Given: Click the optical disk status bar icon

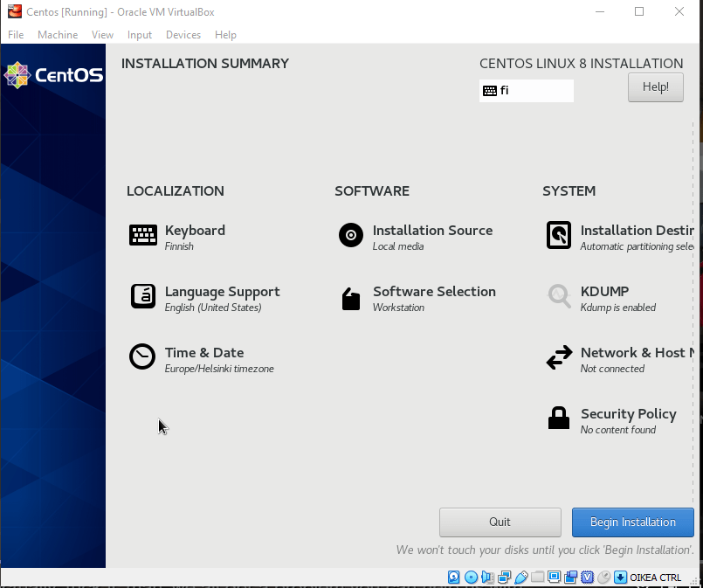Looking at the screenshot, I should pyautogui.click(x=471, y=577).
